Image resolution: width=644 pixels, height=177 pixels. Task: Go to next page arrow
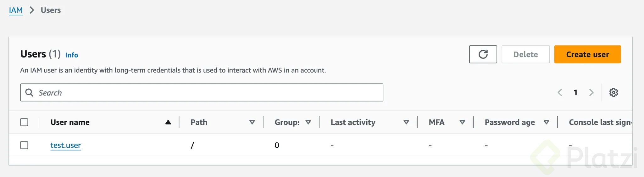point(591,92)
